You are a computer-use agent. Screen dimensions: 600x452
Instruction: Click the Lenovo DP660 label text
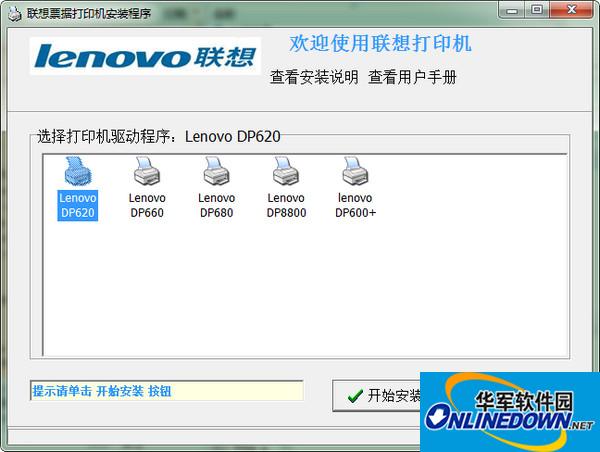[x=147, y=206]
